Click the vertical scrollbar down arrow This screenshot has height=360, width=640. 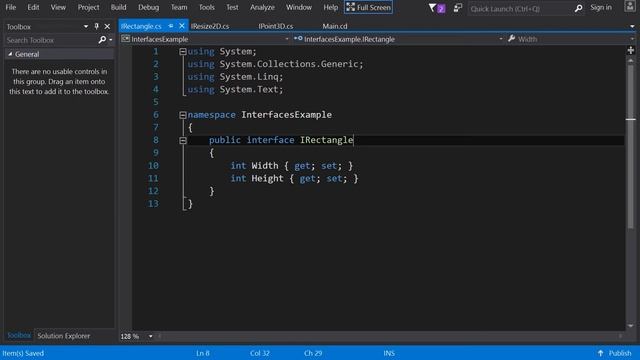pyautogui.click(x=631, y=326)
